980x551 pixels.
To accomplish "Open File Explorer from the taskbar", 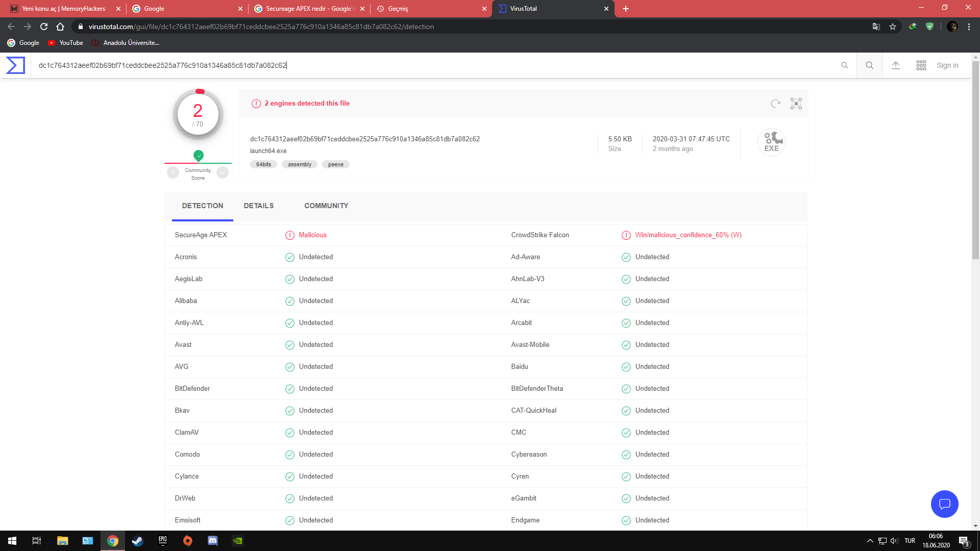I will click(x=62, y=541).
